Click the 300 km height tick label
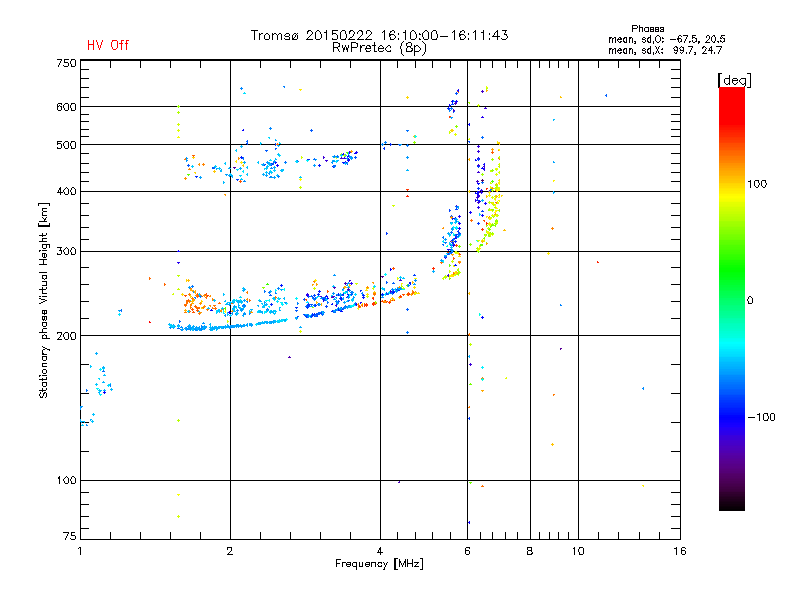Screen dimensions: 800x600 tap(66, 251)
